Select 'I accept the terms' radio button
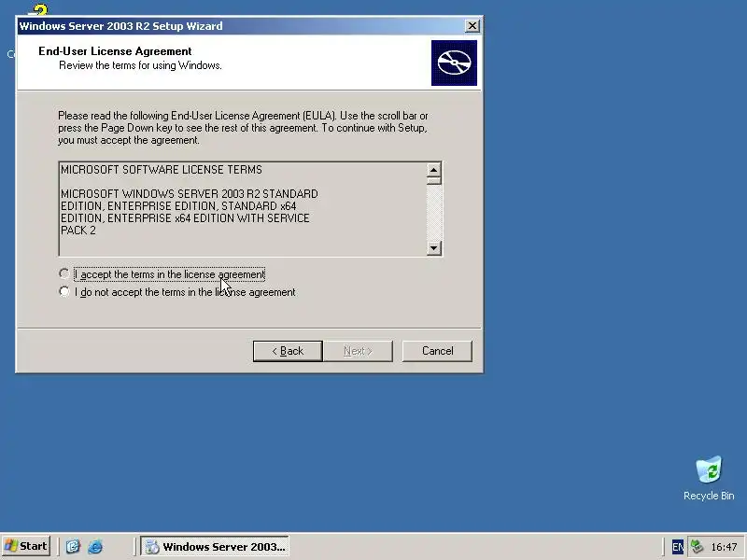747x560 pixels. pyautogui.click(x=63, y=273)
